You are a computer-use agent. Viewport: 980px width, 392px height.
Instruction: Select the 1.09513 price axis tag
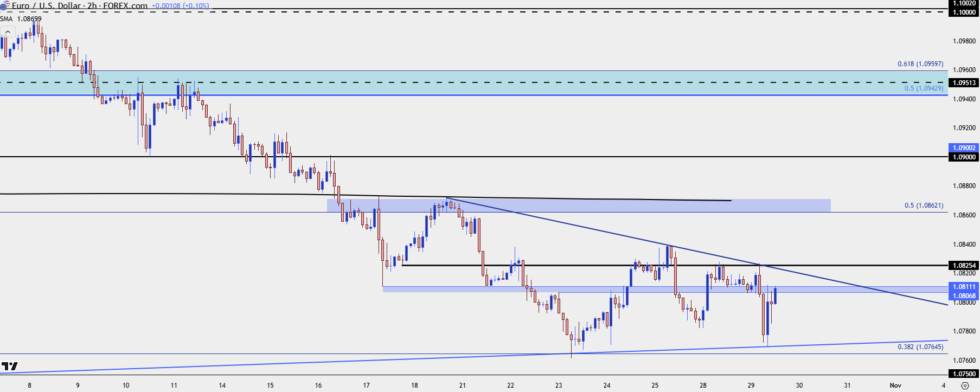click(964, 83)
